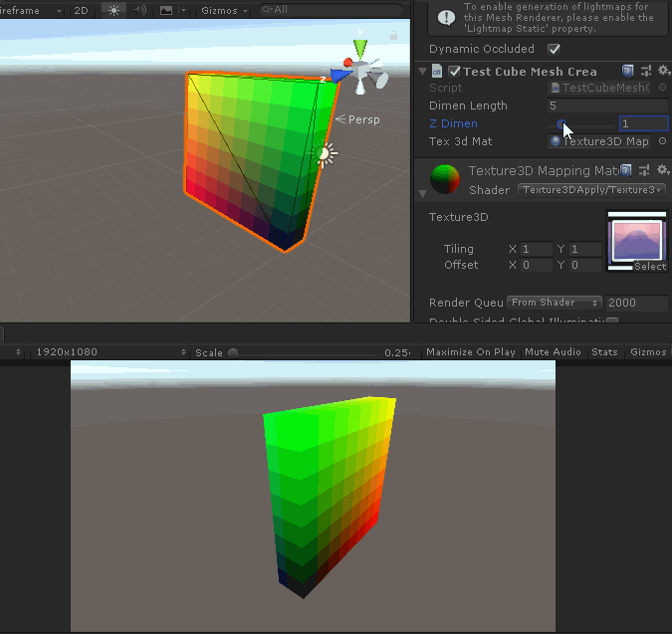Click the 0.25 scale value text
The width and height of the screenshot is (672, 634).
click(x=397, y=352)
